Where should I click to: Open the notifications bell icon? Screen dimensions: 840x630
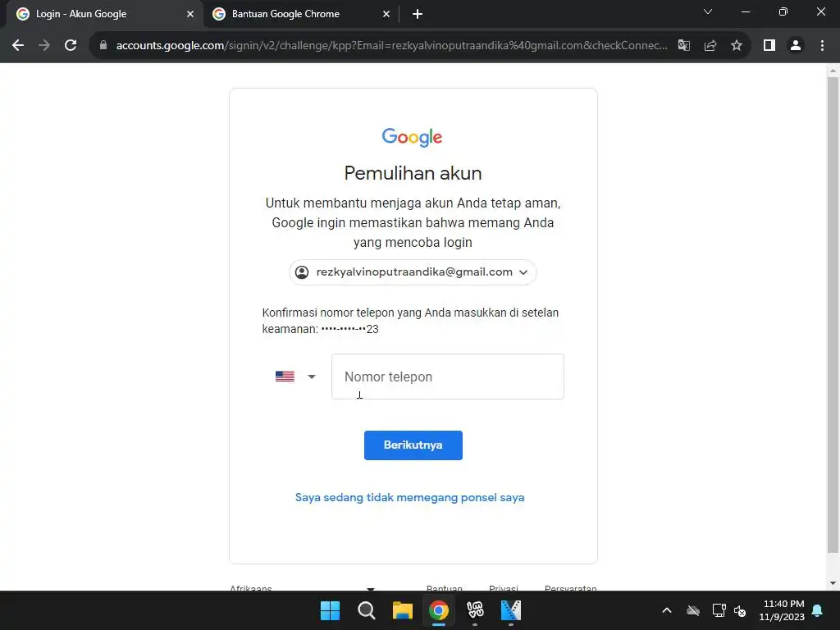point(818,610)
